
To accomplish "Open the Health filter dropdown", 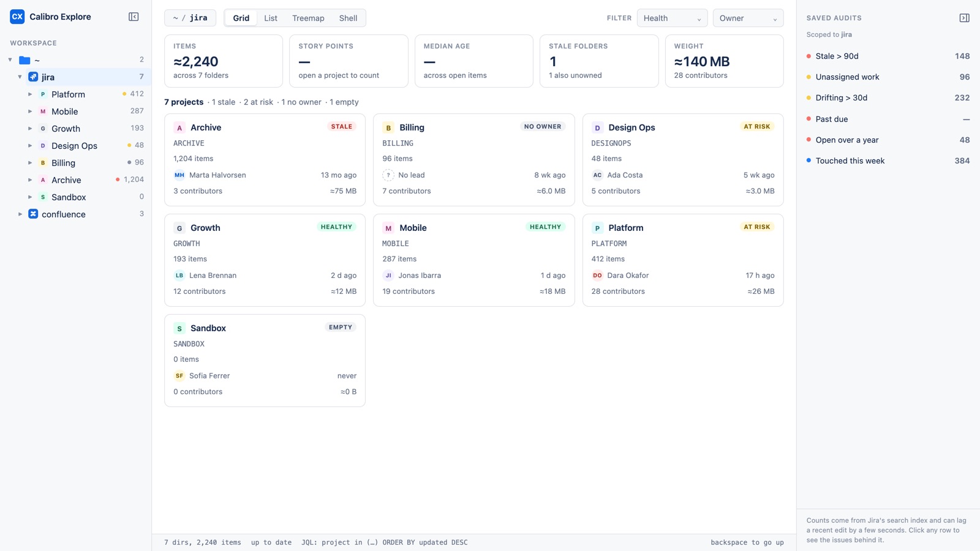I will [672, 18].
